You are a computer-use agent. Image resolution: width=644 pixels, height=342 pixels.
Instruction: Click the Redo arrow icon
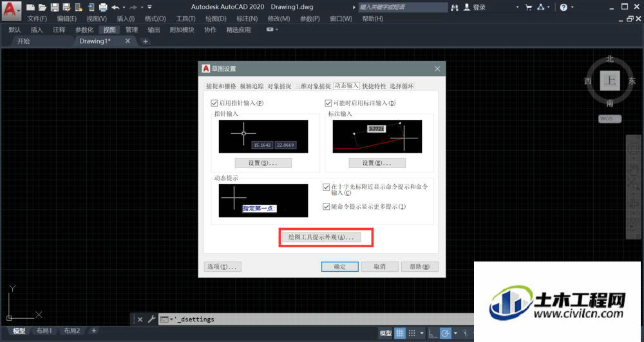point(133,7)
